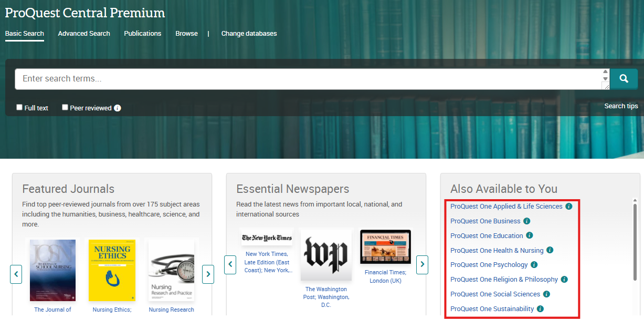Tick the Peer reviewed checkbox
This screenshot has height=319, width=644.
point(65,107)
